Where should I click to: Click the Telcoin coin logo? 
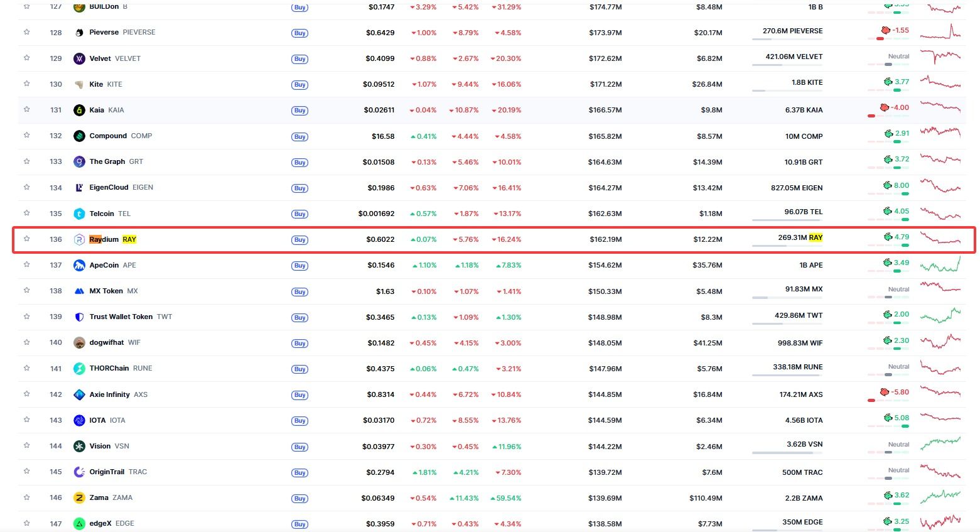coord(79,214)
